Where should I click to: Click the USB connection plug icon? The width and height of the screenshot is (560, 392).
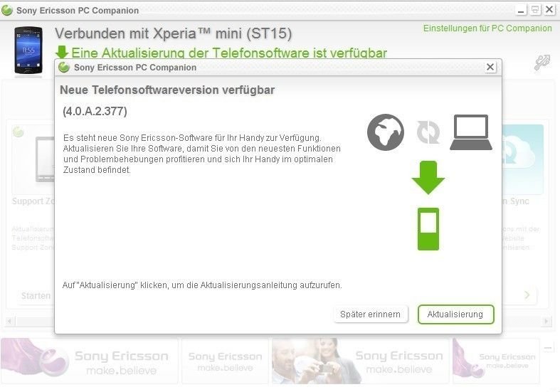pos(542,63)
